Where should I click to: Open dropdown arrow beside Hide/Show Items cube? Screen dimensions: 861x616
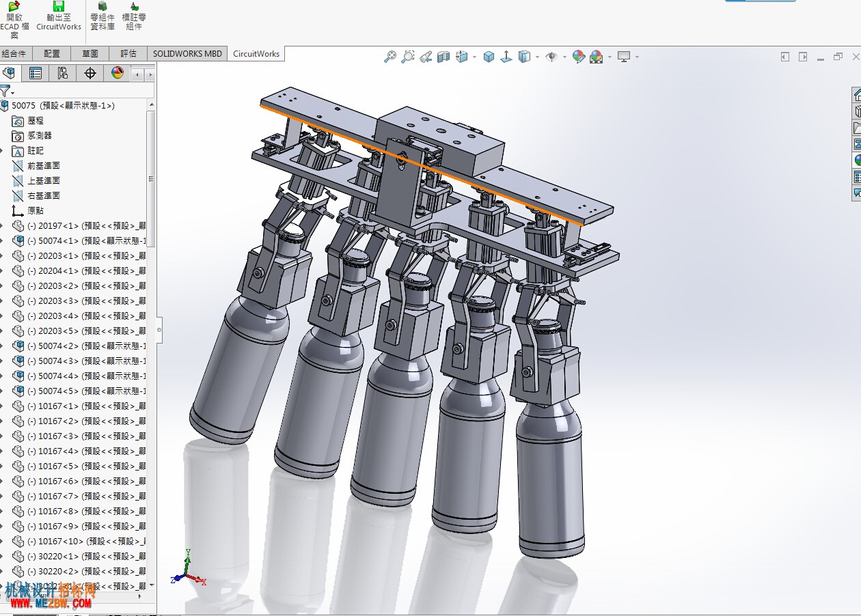click(x=537, y=57)
